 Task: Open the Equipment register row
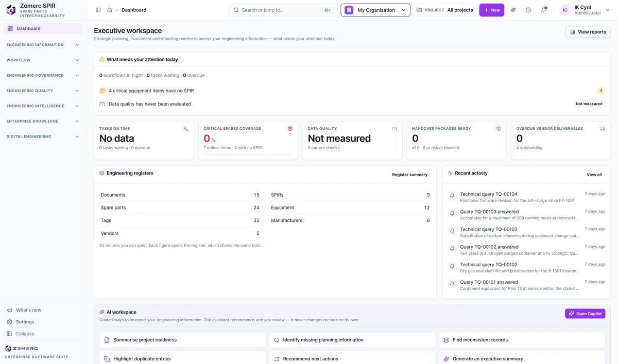(350, 207)
